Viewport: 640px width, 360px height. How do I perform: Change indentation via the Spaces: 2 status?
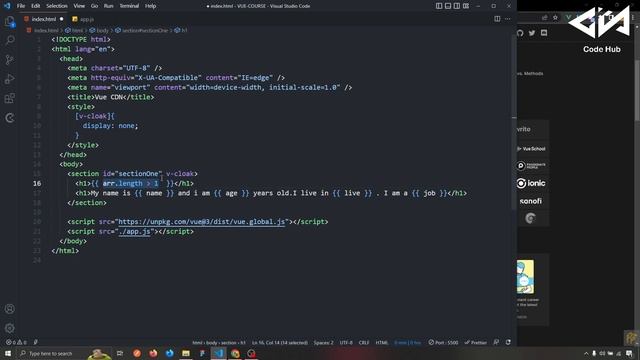click(323, 343)
